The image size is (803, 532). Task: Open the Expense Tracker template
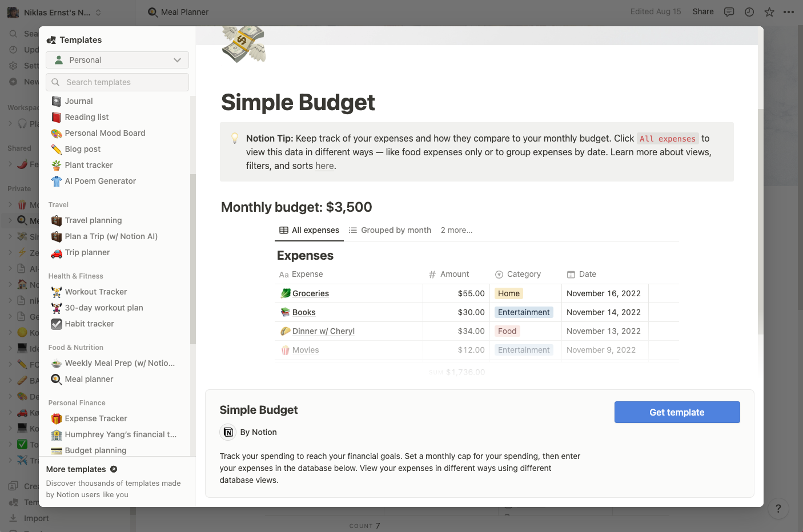[117, 418]
